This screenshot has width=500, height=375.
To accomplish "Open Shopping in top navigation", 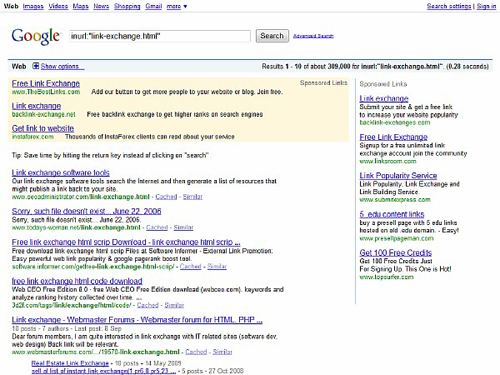I will 127,6.
